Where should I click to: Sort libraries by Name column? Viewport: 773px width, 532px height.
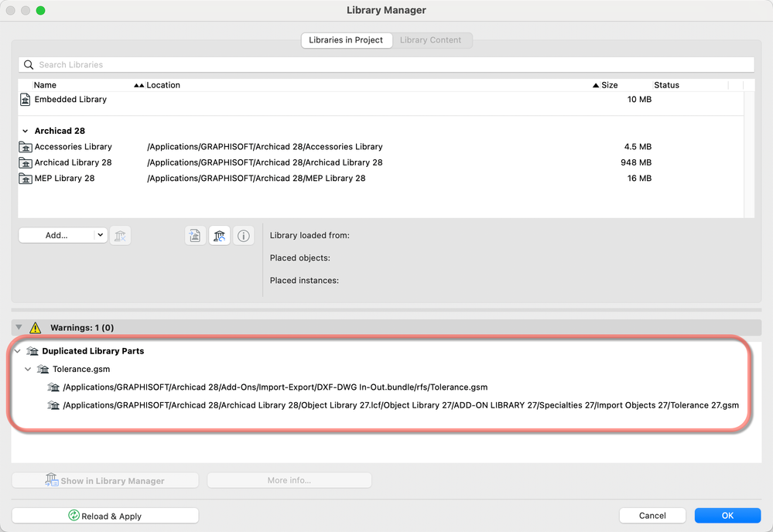45,85
